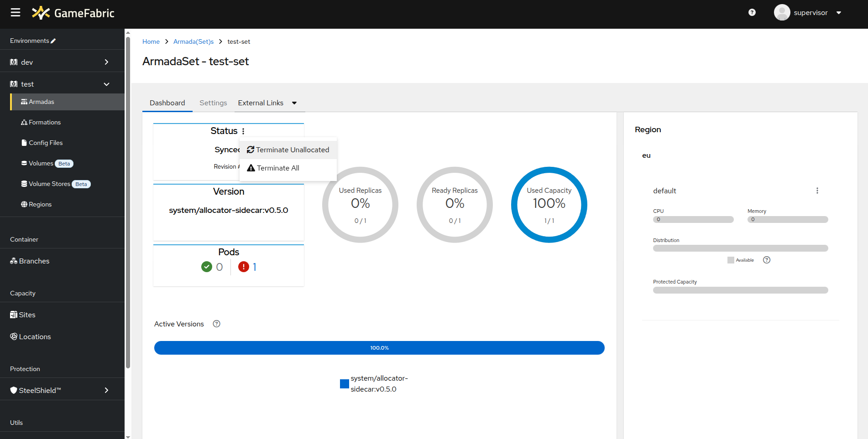Screen dimensions: 868x439
Task: Click the dev environment map icon
Action: pyautogui.click(x=14, y=62)
